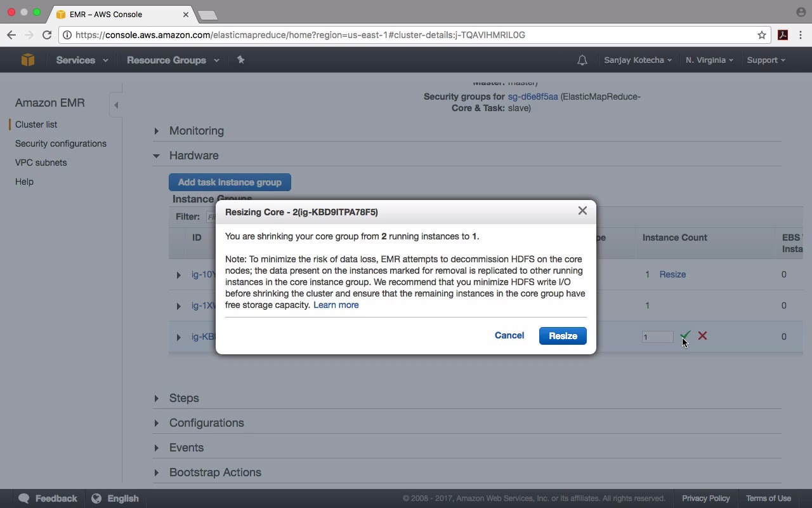Click the instance count input field
Screen dimensions: 812x508
pyautogui.click(x=657, y=337)
